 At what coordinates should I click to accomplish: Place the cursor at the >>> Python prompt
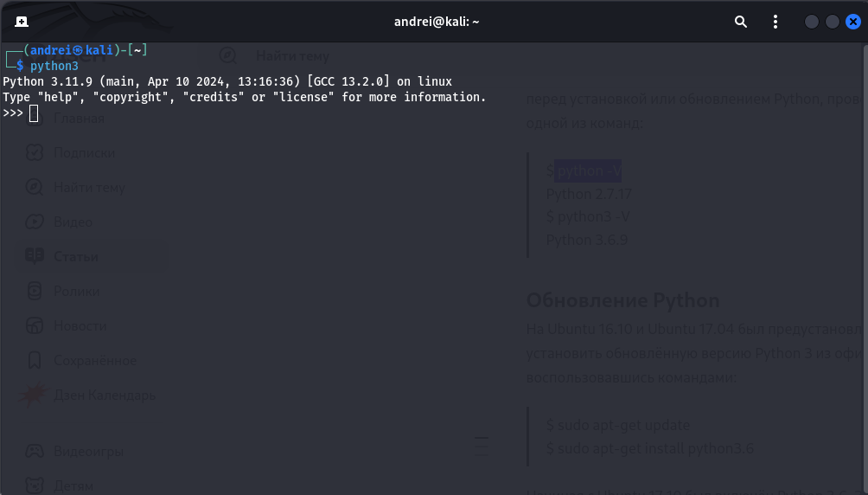34,113
